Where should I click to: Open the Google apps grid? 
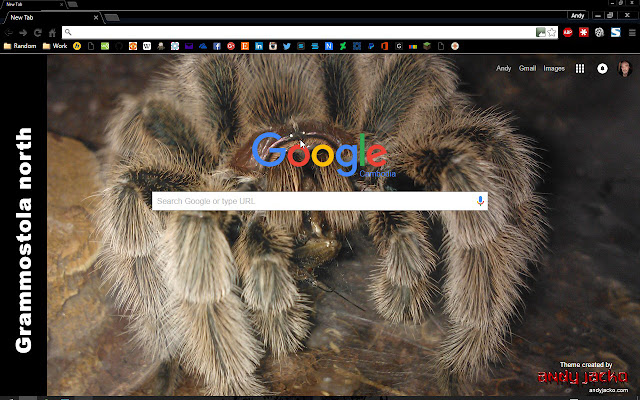580,69
